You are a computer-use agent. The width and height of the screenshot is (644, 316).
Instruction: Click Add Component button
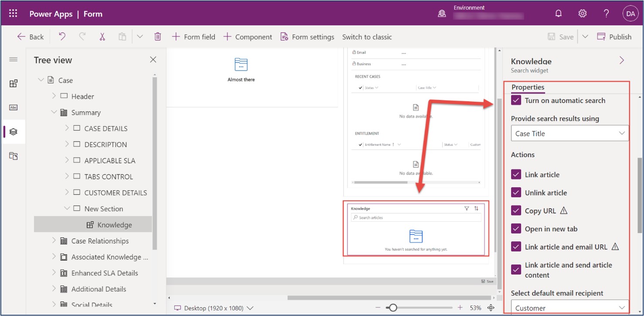pos(248,37)
